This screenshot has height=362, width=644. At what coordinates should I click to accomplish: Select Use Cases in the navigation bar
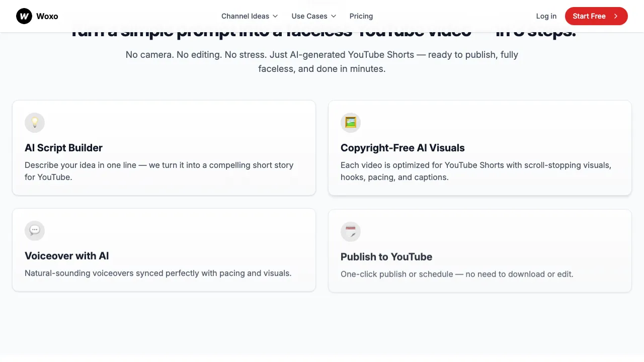tap(309, 16)
